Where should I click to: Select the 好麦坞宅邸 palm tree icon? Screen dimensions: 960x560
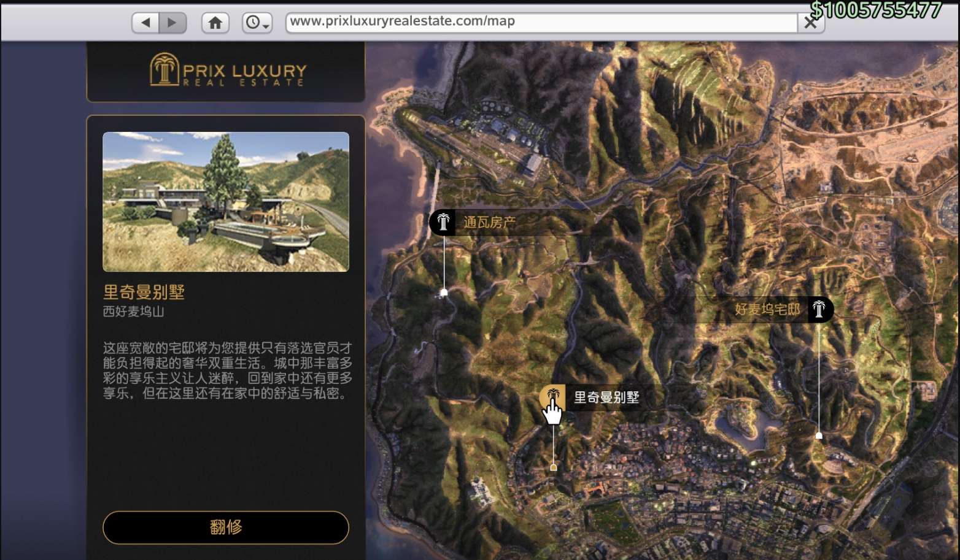click(819, 309)
